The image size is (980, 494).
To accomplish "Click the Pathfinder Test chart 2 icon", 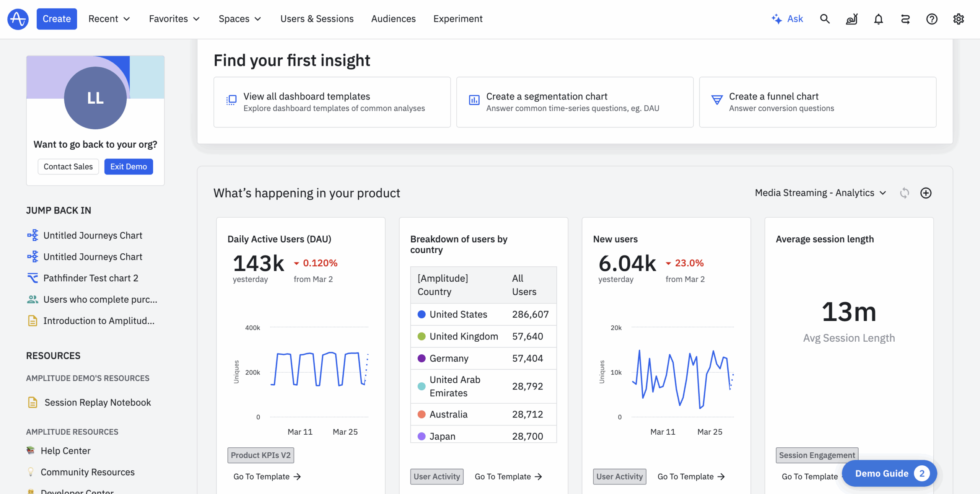I will click(x=33, y=278).
